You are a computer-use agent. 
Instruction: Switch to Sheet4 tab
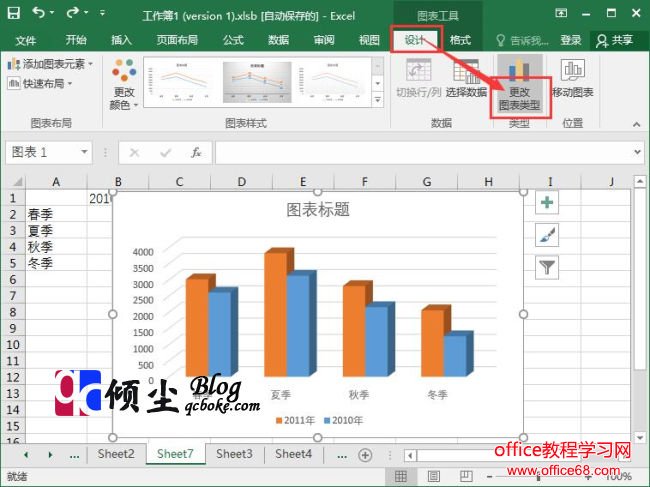293,454
